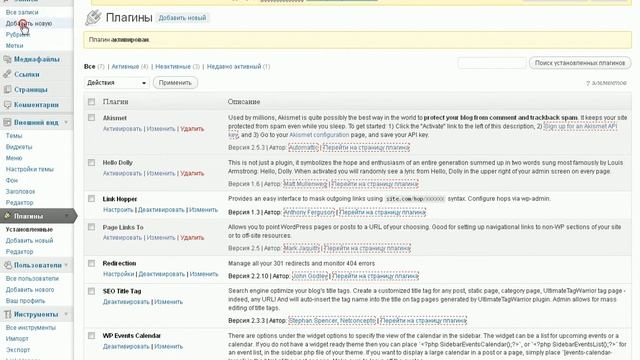Filter plugins by Неактивные
The width and height of the screenshot is (640, 360).
[x=173, y=67]
